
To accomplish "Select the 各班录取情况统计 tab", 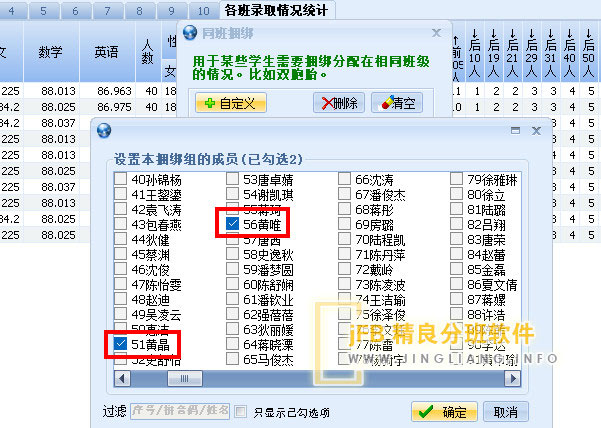I will pyautogui.click(x=277, y=10).
